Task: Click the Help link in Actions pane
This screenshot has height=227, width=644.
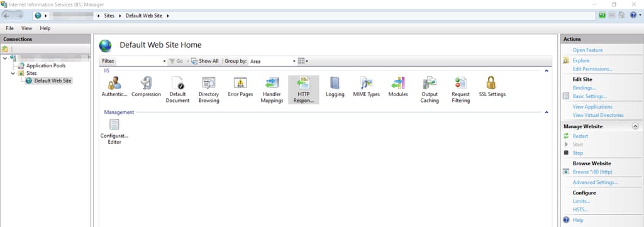Action: (578, 220)
